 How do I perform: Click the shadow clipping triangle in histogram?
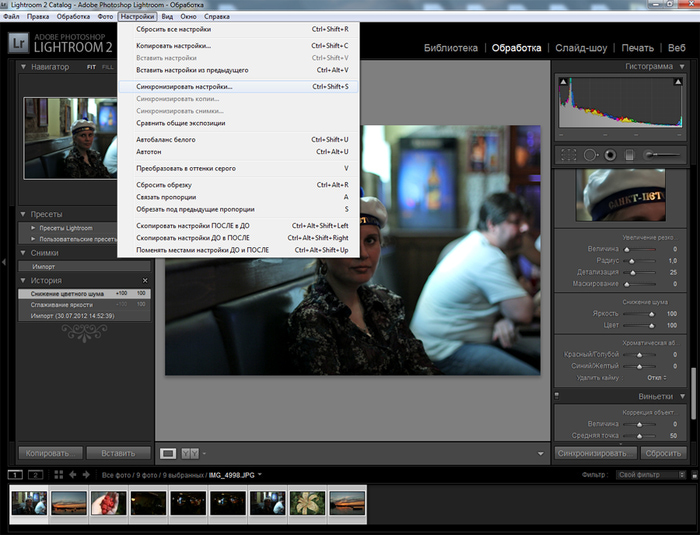coord(563,82)
